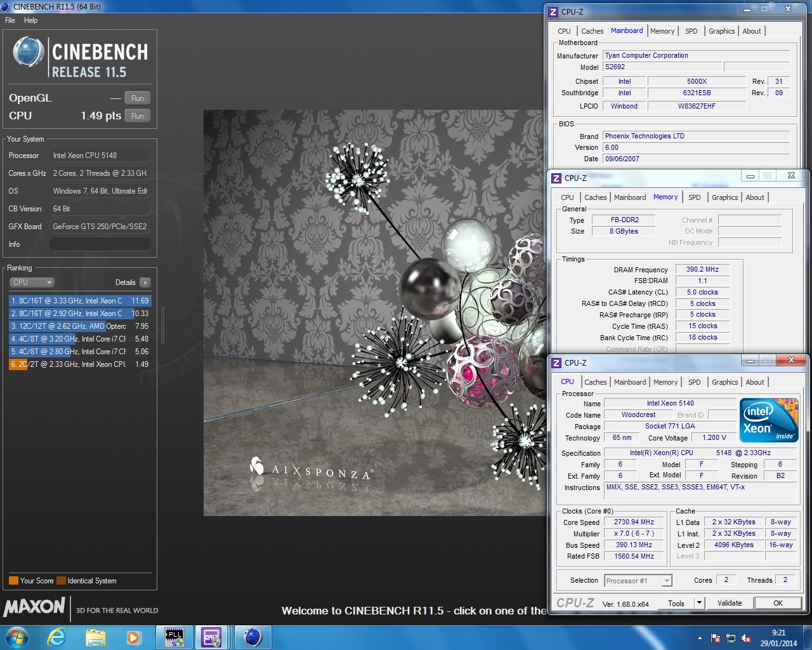Click the Cinebench window title bar icon
Viewport: 812px width, 650px height.
pyautogui.click(x=6, y=6)
